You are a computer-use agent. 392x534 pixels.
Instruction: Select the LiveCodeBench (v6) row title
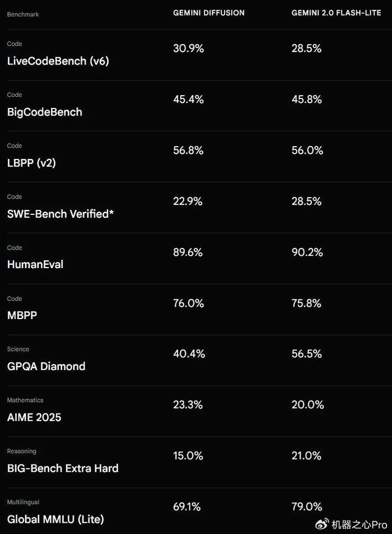pyautogui.click(x=58, y=61)
